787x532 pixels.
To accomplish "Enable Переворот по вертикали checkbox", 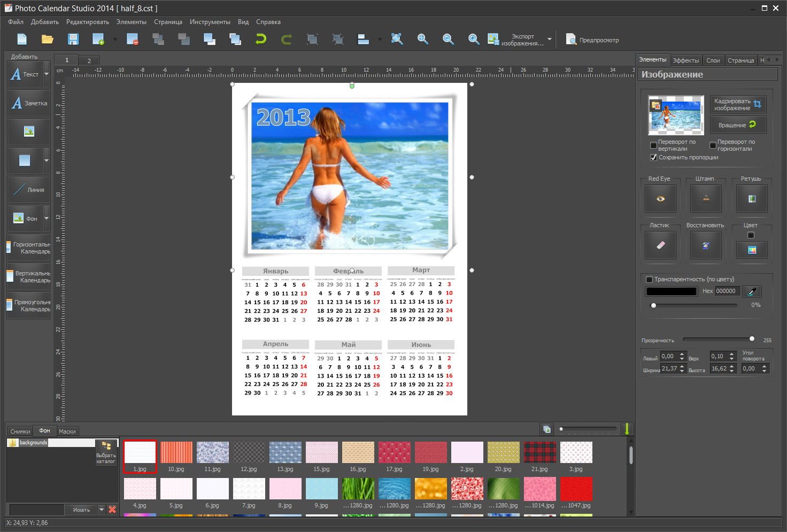I will pos(653,145).
